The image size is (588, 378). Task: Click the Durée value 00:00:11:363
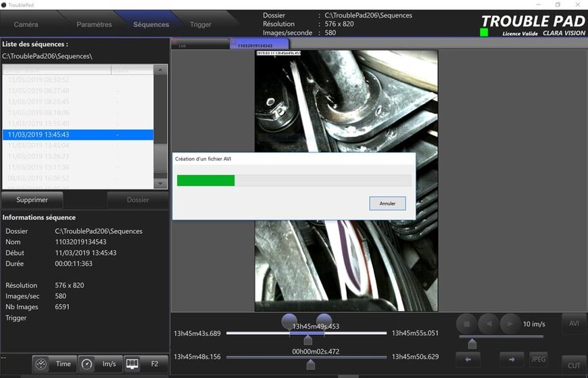74,264
